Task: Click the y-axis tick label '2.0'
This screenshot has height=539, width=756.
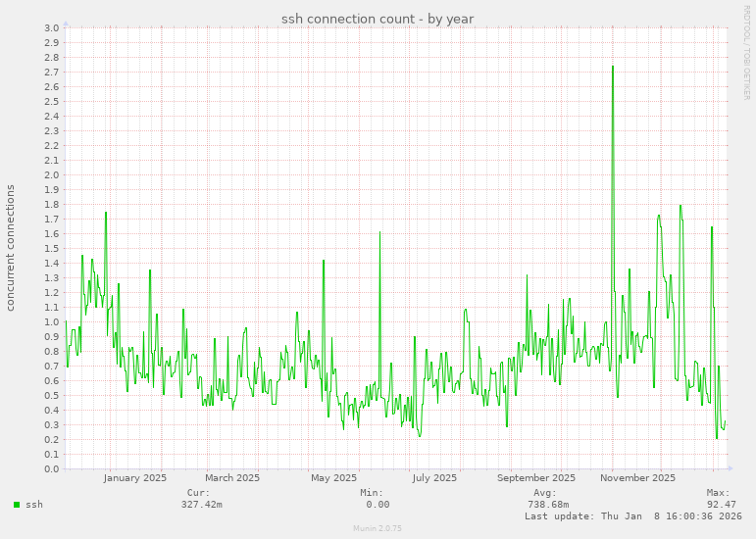Action: pyautogui.click(x=52, y=174)
